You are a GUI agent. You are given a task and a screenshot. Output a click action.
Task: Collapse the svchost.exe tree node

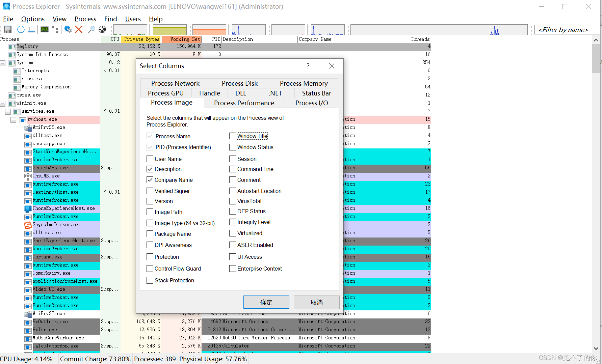[x=14, y=120]
